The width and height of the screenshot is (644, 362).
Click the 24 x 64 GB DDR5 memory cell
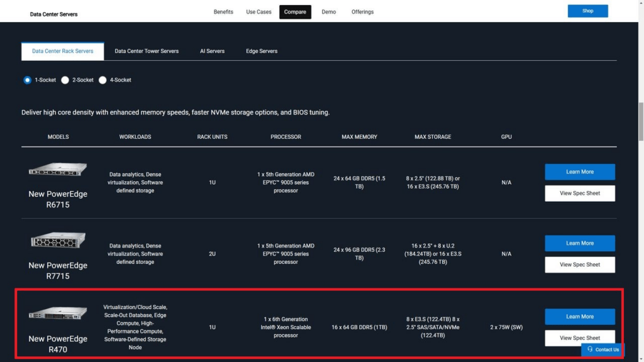point(359,183)
